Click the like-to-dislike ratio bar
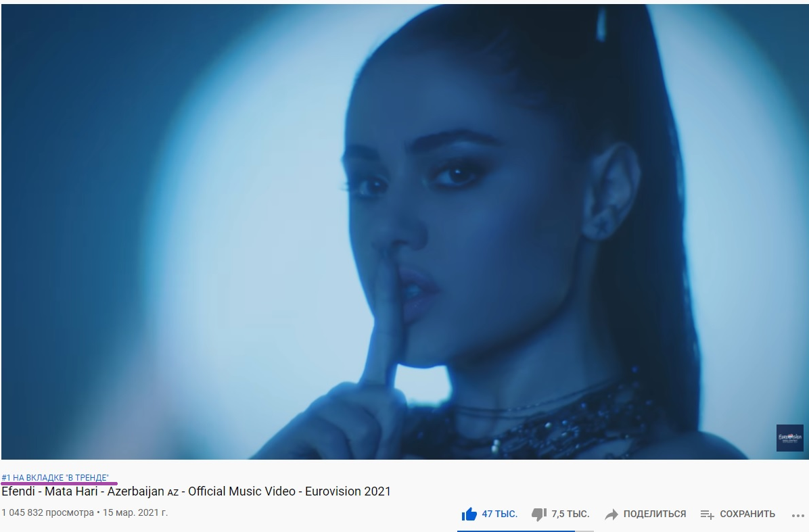 (x=525, y=531)
